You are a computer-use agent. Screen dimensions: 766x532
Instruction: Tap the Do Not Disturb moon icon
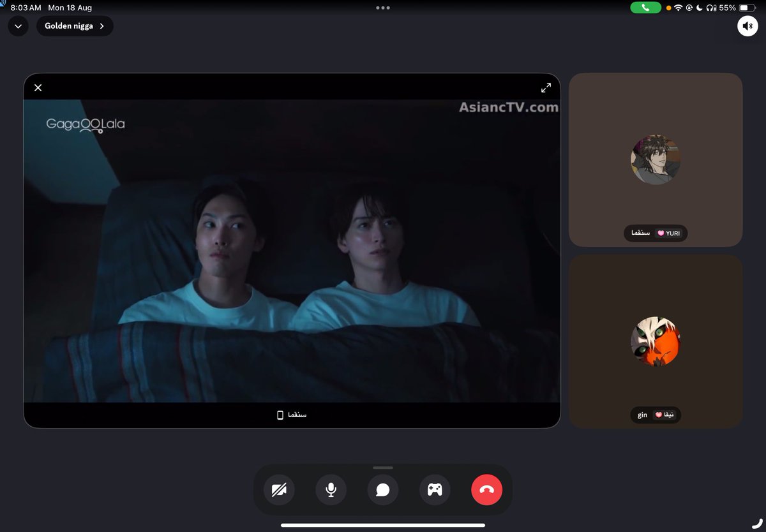click(699, 8)
